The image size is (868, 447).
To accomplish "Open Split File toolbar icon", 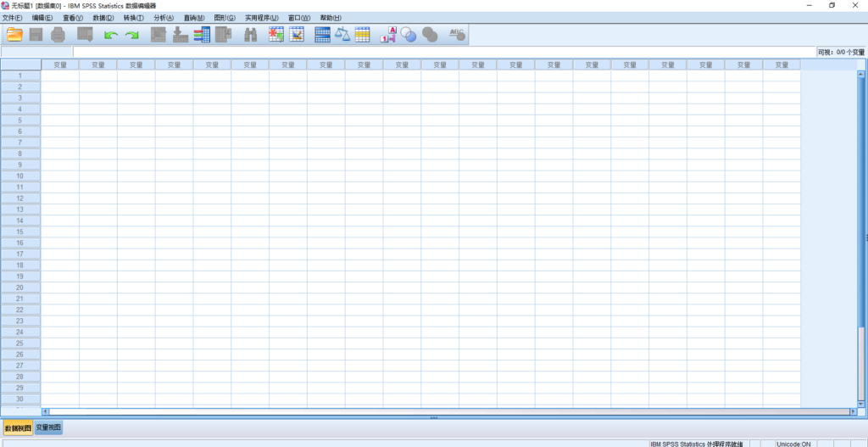I will pos(322,35).
